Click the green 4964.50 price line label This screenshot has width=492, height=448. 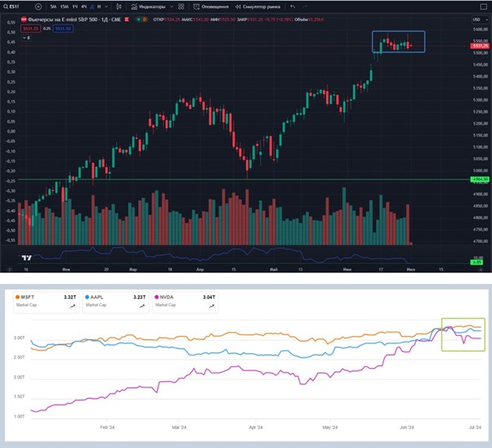480,179
